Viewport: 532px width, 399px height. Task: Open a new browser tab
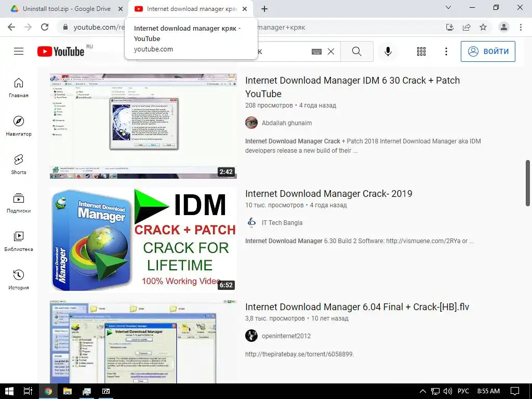(264, 9)
